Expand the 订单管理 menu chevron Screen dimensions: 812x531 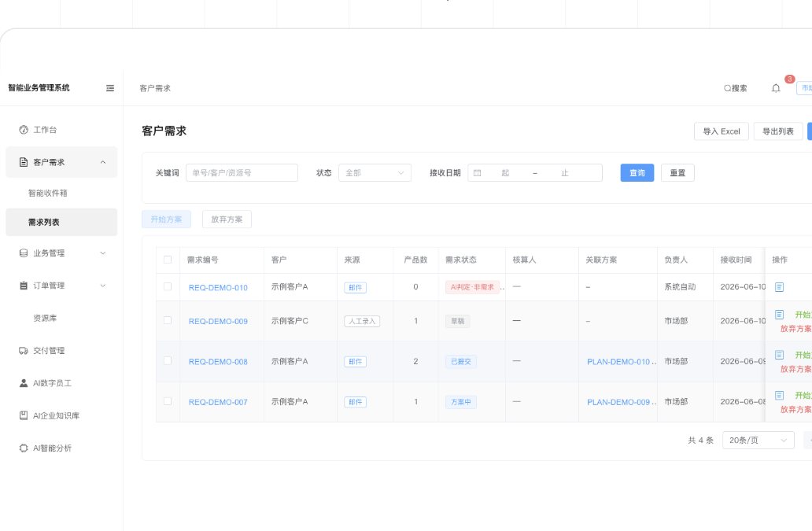103,286
